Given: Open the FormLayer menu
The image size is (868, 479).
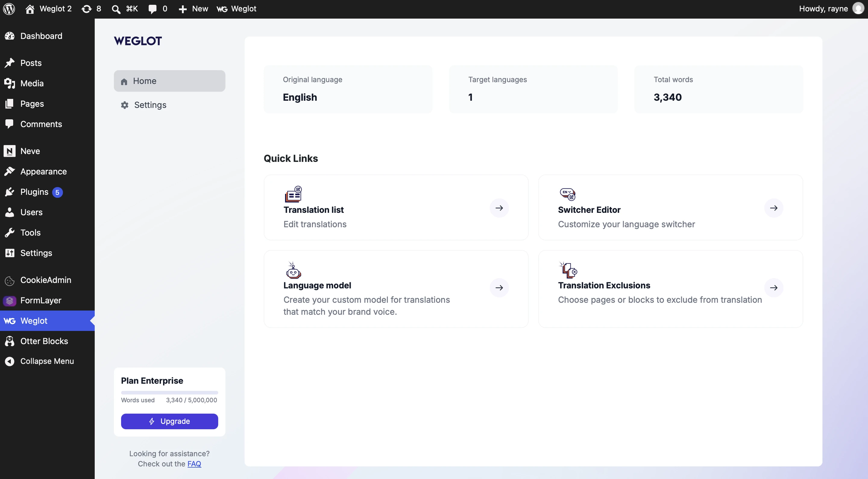Looking at the screenshot, I should point(47,300).
